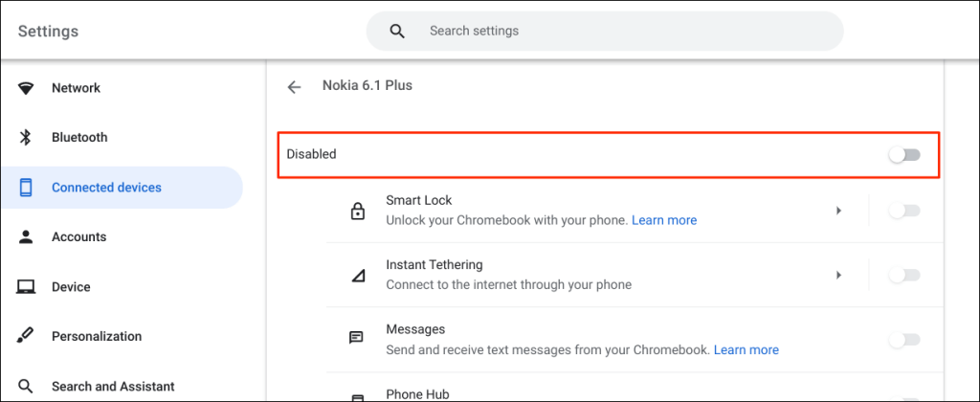Open the Messages Learn more link
Image resolution: width=980 pixels, height=402 pixels.
pyautogui.click(x=746, y=349)
